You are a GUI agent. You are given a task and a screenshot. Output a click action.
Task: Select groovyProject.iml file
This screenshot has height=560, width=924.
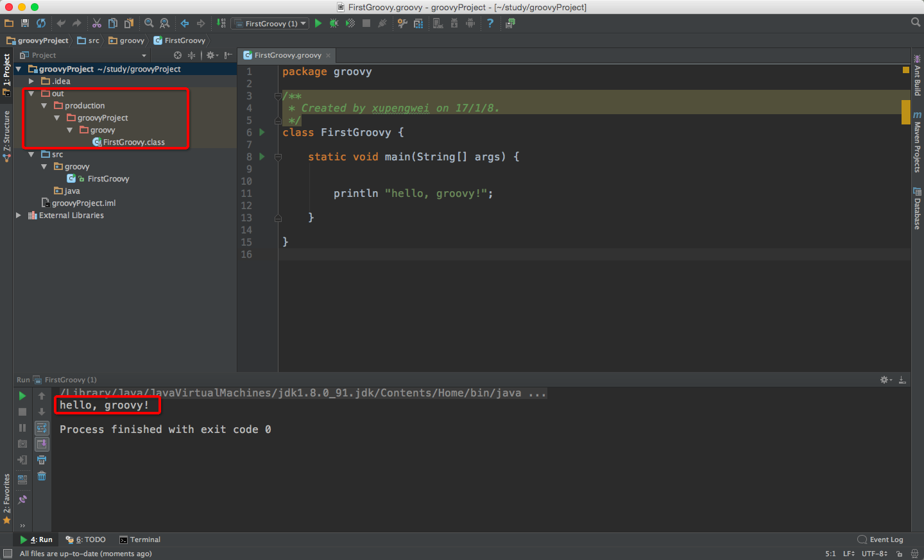point(78,203)
